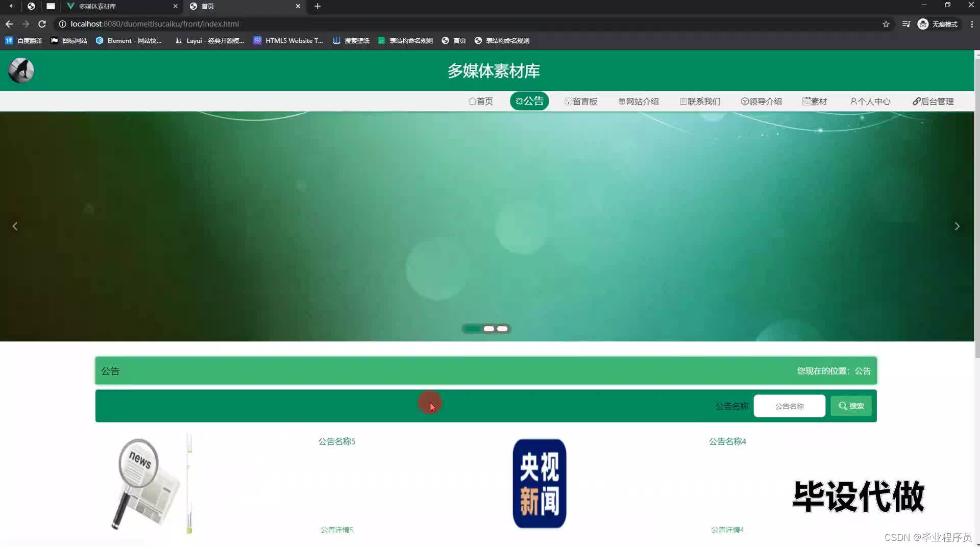The height and width of the screenshot is (547, 980).
Task: Select the third carousel indicator
Action: [503, 329]
